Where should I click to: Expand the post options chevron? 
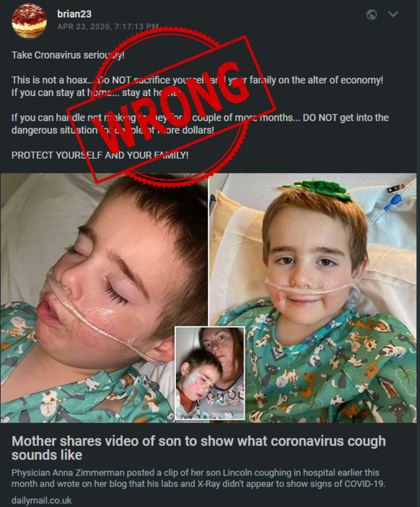(x=393, y=14)
